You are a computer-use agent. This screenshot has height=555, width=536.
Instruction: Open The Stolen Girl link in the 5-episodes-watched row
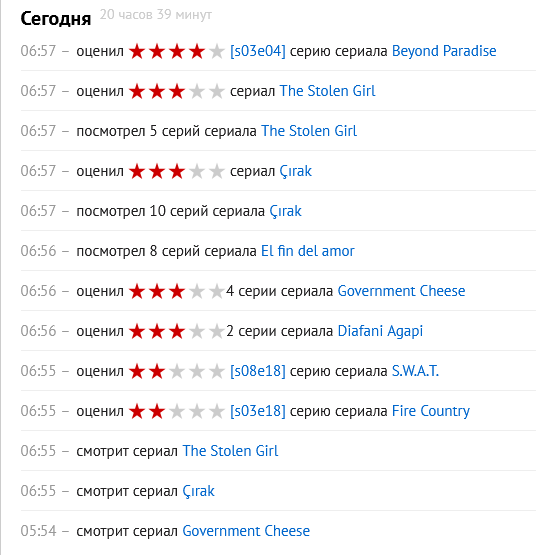(x=309, y=131)
